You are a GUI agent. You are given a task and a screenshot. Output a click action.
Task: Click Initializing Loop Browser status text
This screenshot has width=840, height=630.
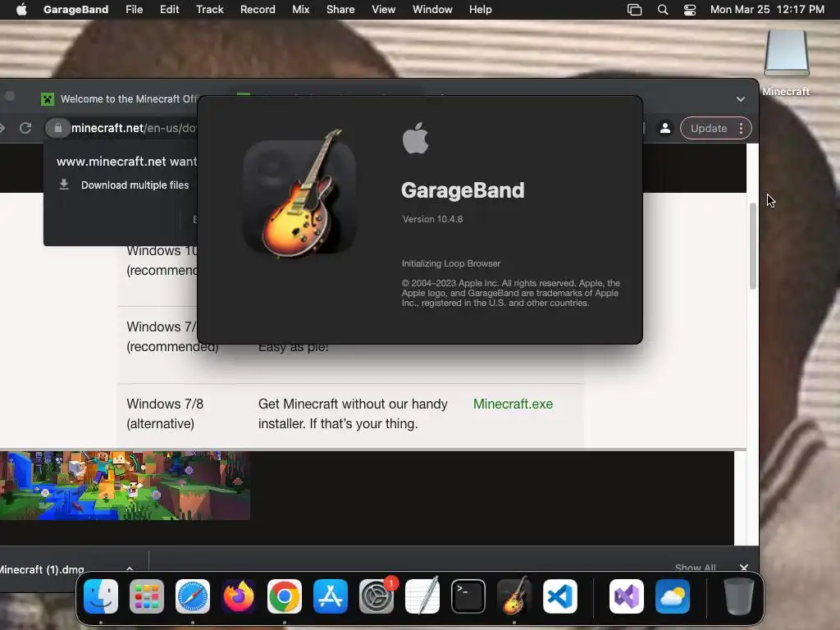(x=451, y=263)
